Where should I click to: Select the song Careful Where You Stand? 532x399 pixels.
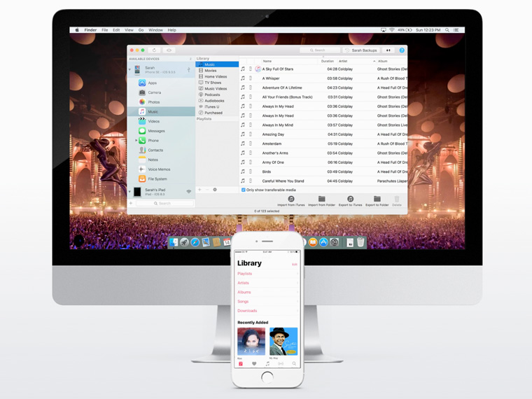[x=324, y=181]
